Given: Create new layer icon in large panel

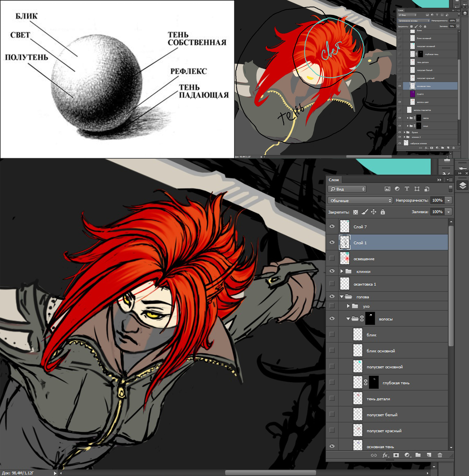Looking at the screenshot, I should (x=429, y=455).
